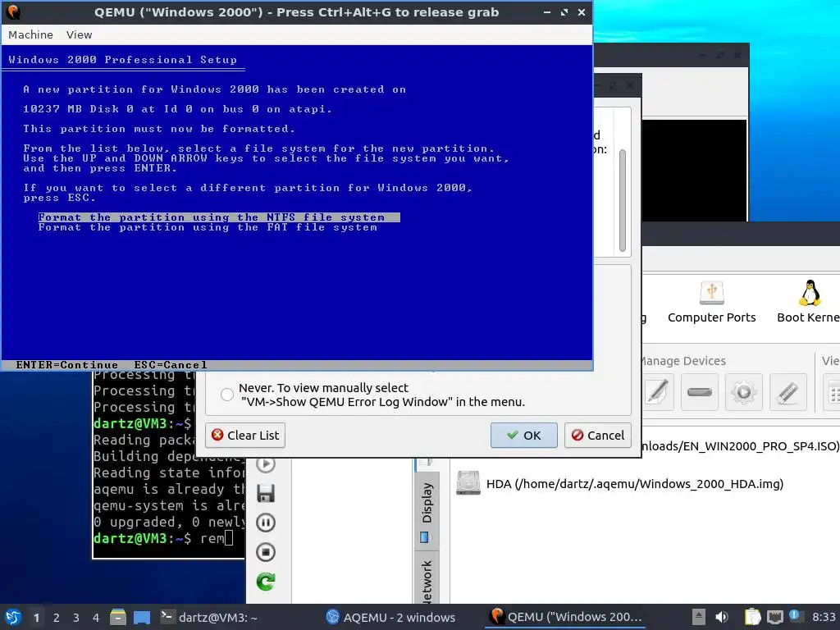This screenshot has width=840, height=630.
Task: Activate the QEMU Windows 2000 taskbar entry
Action: click(x=566, y=617)
